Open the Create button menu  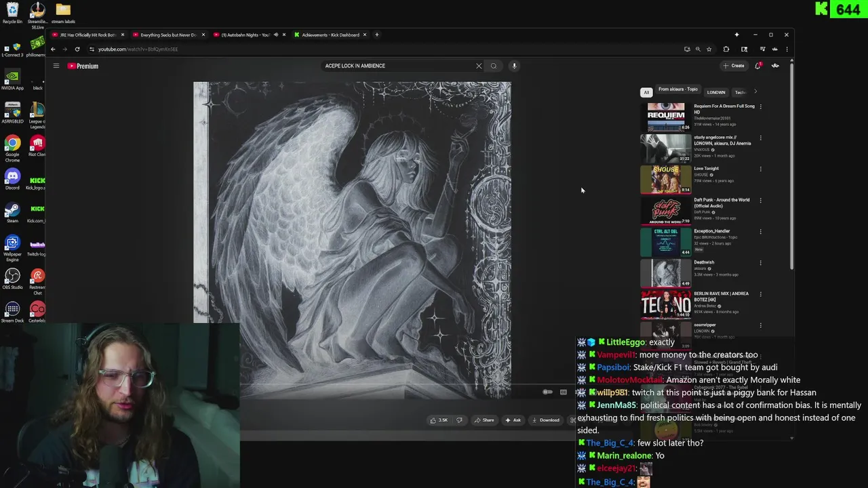point(734,66)
